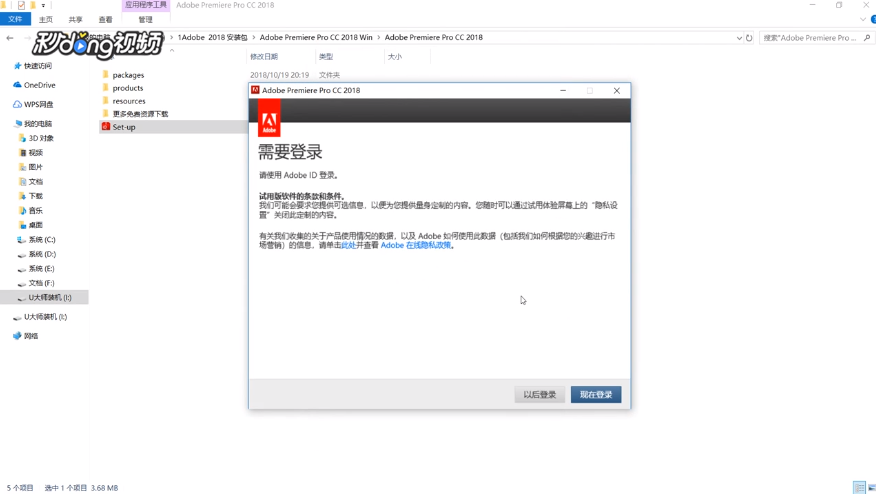
Task: Open the 音乐 folder
Action: click(35, 211)
